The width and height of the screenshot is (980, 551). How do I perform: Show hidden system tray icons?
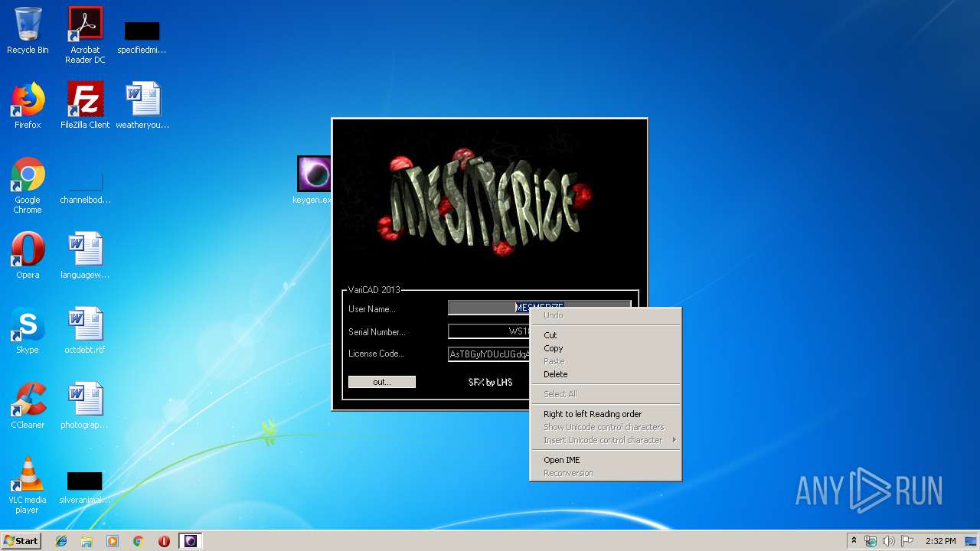[854, 541]
